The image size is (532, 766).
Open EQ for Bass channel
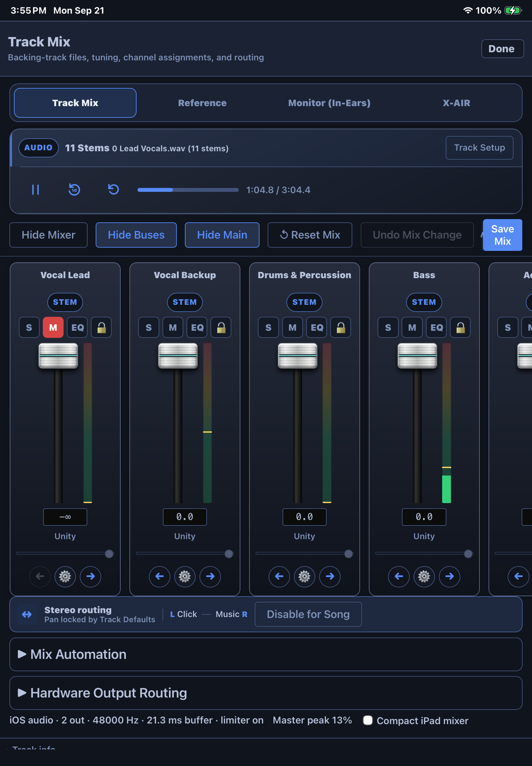point(436,327)
